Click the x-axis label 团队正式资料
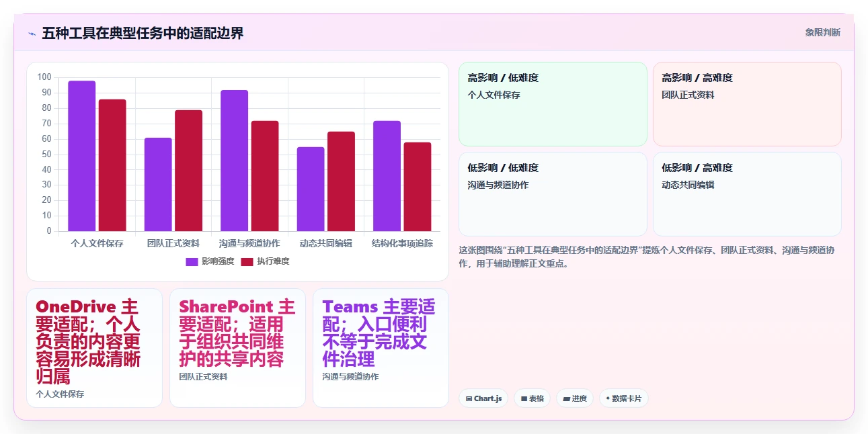 click(173, 243)
